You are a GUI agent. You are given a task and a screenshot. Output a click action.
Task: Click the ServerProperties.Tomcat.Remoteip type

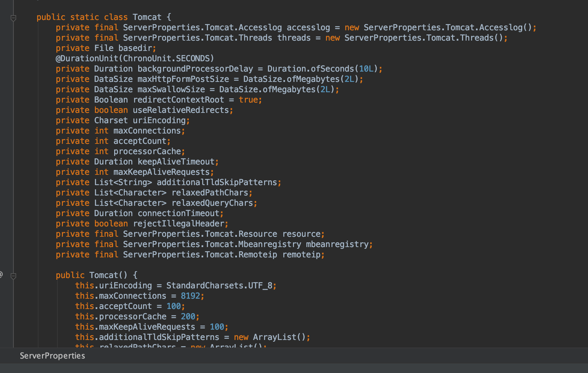click(200, 255)
